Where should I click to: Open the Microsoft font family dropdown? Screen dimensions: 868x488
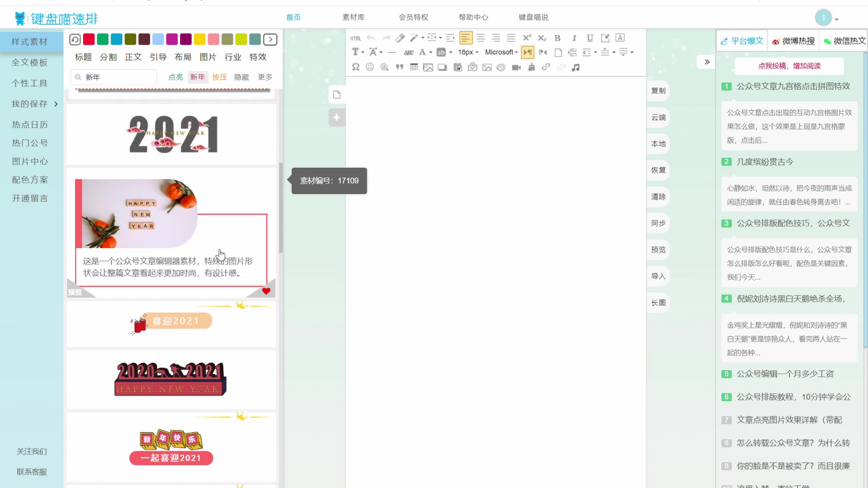pos(501,52)
